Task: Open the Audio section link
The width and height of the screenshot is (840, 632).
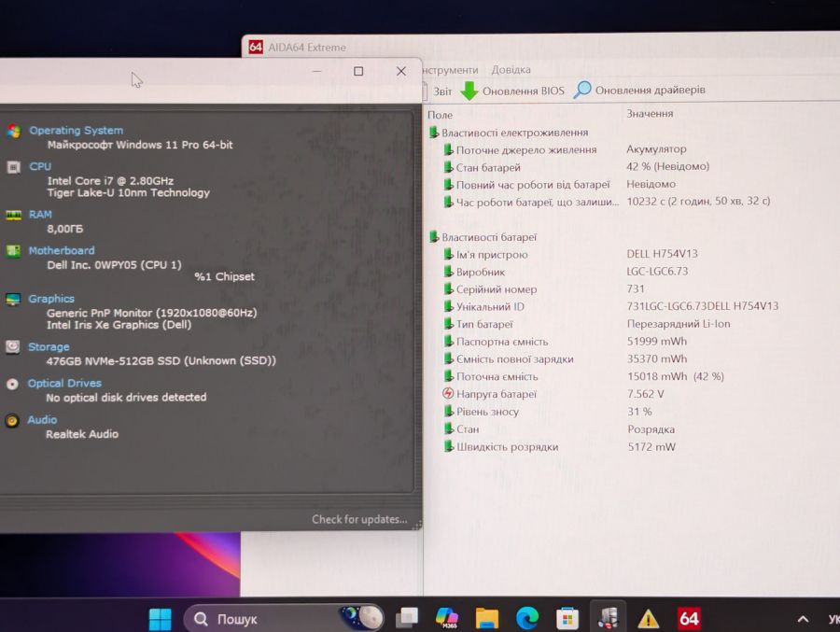Action: (42, 420)
